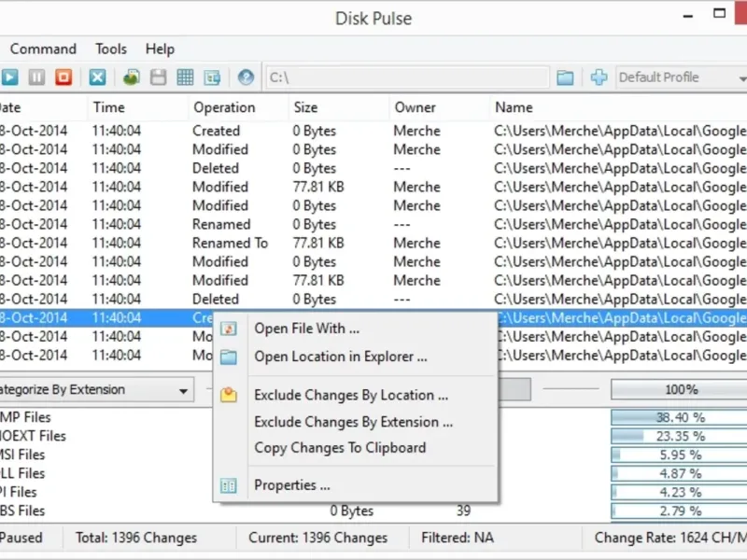Open the Command menu
The width and height of the screenshot is (747, 560).
pyautogui.click(x=43, y=49)
